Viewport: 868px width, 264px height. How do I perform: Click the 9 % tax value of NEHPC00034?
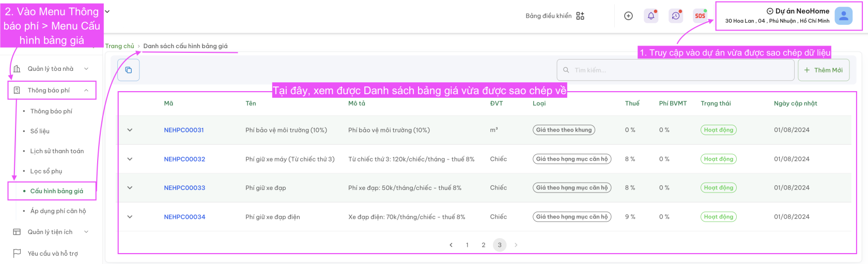point(630,217)
